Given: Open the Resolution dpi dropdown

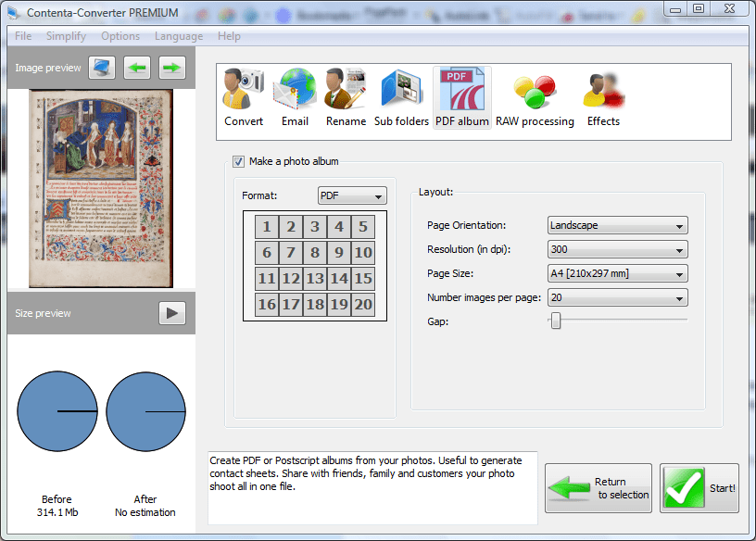Looking at the screenshot, I should [x=618, y=249].
